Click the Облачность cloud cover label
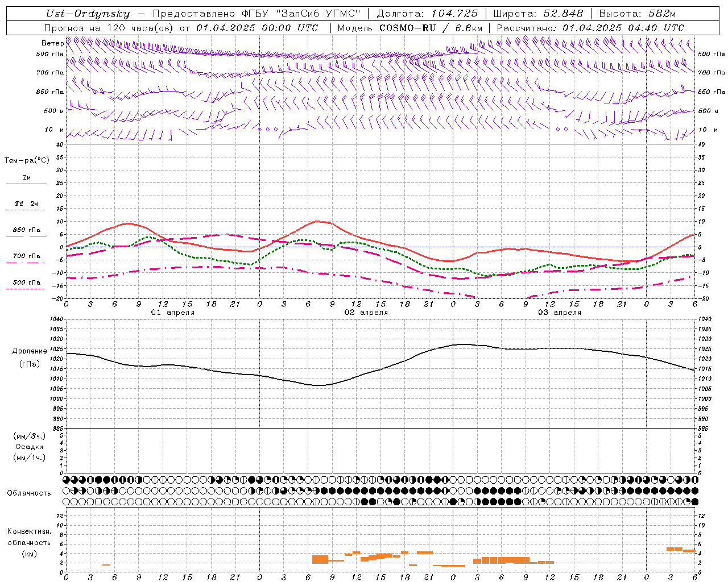This screenshot has height=582, width=728. [x=29, y=493]
